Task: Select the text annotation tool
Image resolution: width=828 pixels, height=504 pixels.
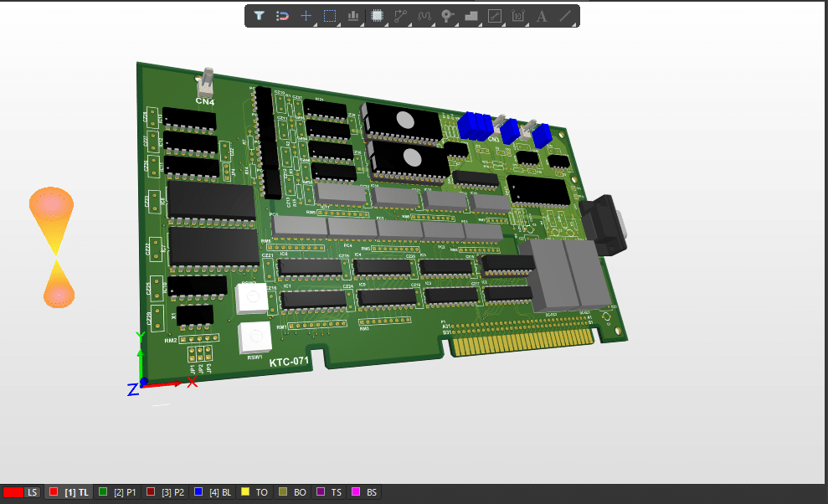Action: coord(540,15)
